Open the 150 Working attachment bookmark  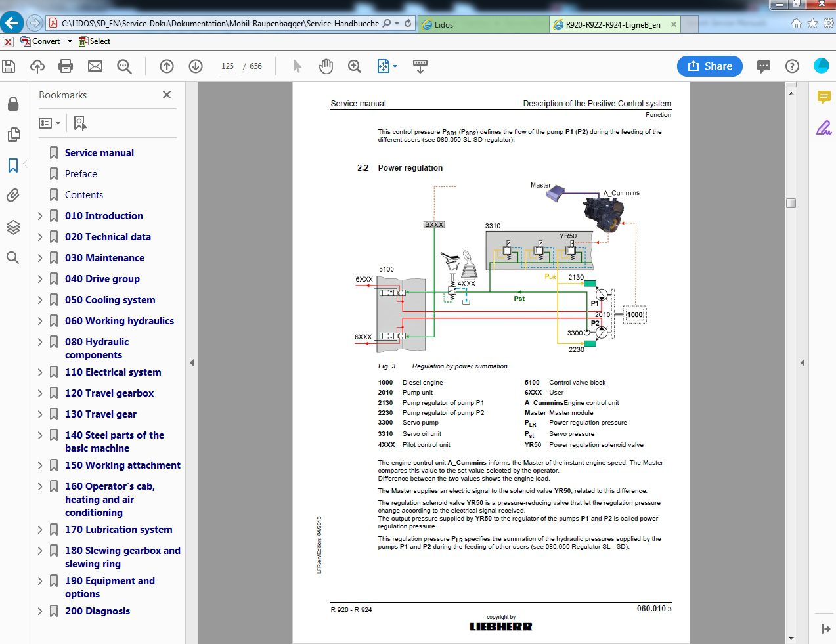click(x=122, y=465)
